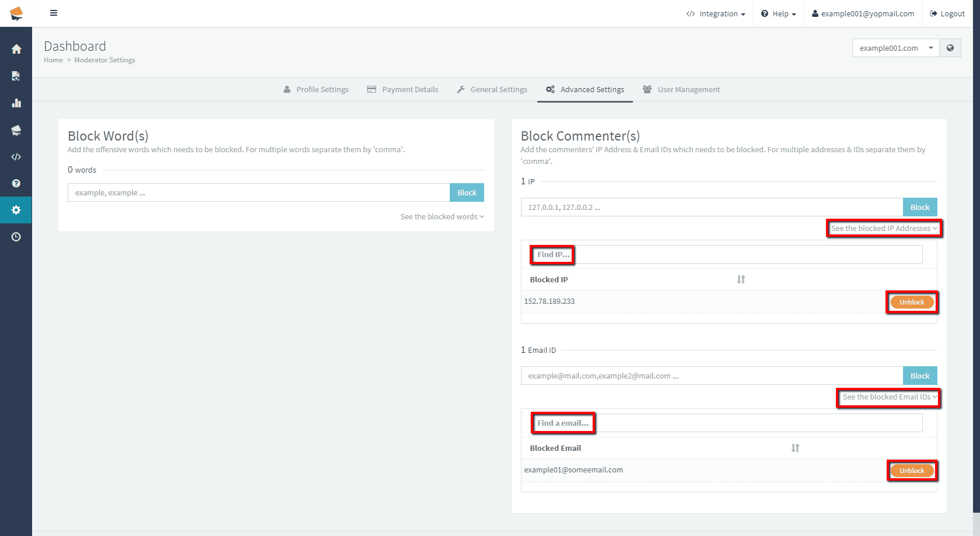
Task: Sort the Blocked IP column
Action: point(741,279)
